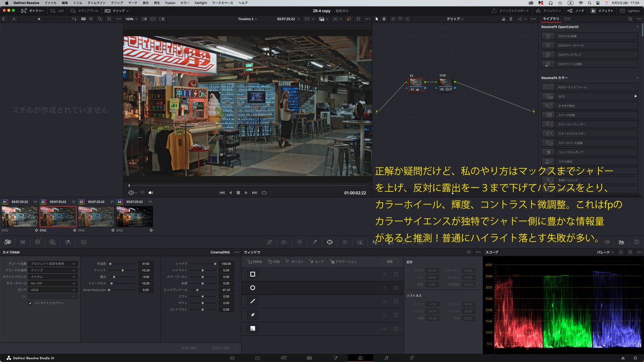Open the Fairlight menu
Viewport: 644px width, 362px height.
point(200,3)
